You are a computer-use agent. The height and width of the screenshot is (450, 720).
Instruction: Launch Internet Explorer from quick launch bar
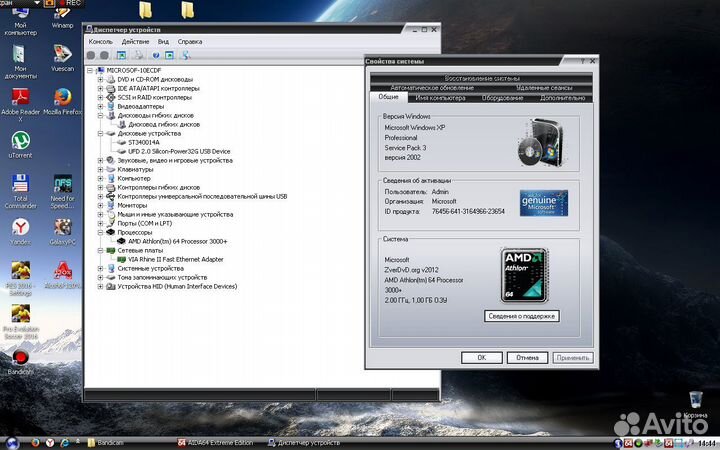65,443
